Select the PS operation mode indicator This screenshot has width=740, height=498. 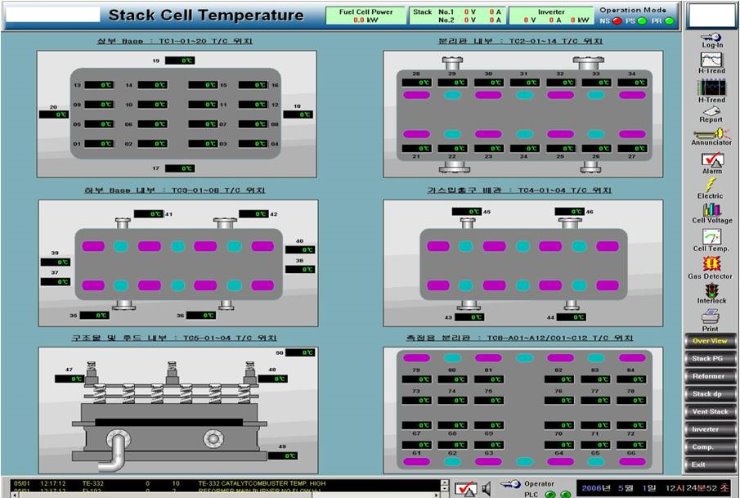[x=643, y=20]
